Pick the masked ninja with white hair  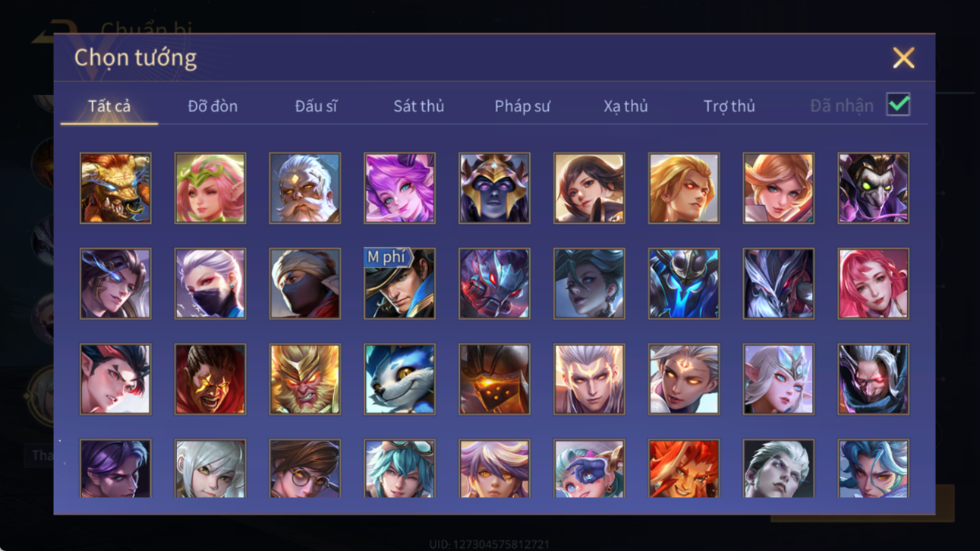tap(210, 284)
